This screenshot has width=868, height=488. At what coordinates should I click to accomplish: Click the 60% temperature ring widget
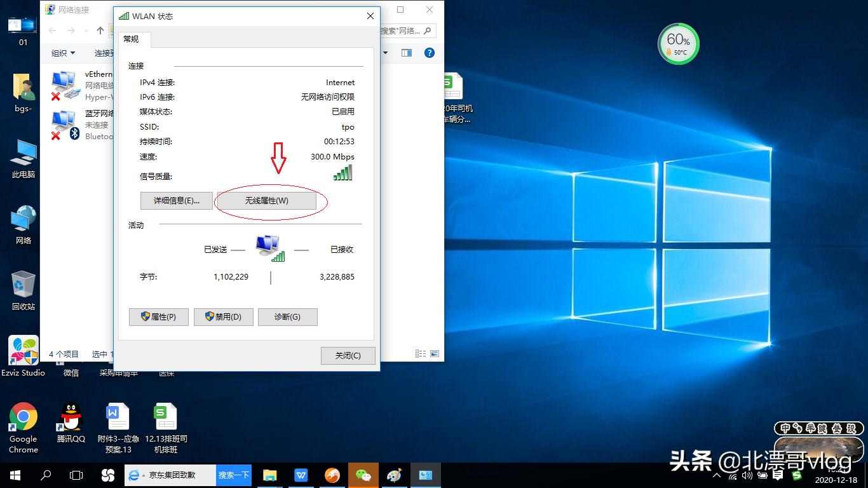(678, 43)
